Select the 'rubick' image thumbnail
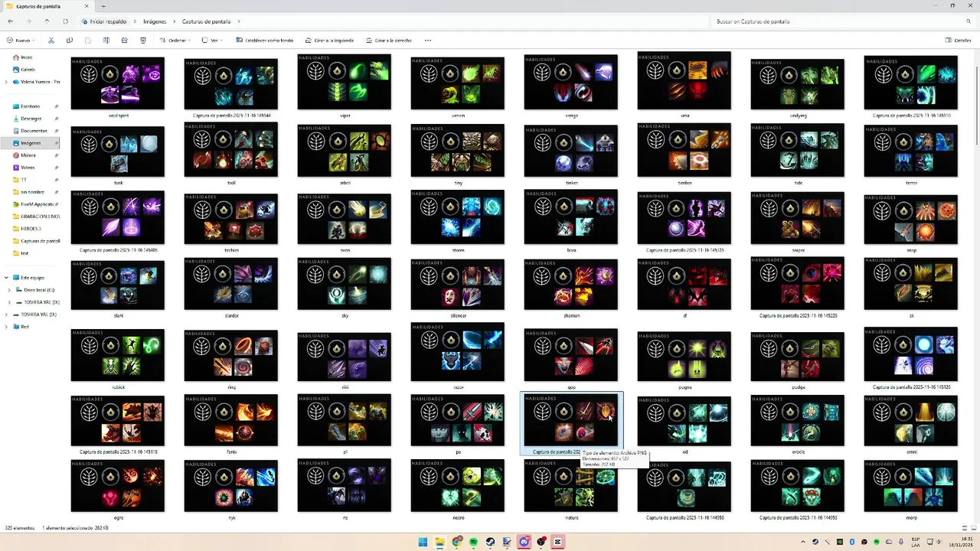Screen dimensions: 980x551 118,355
